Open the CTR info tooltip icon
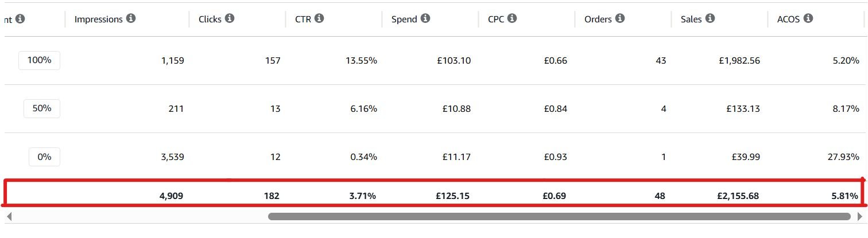This screenshot has height=238, width=868. pyautogui.click(x=319, y=19)
